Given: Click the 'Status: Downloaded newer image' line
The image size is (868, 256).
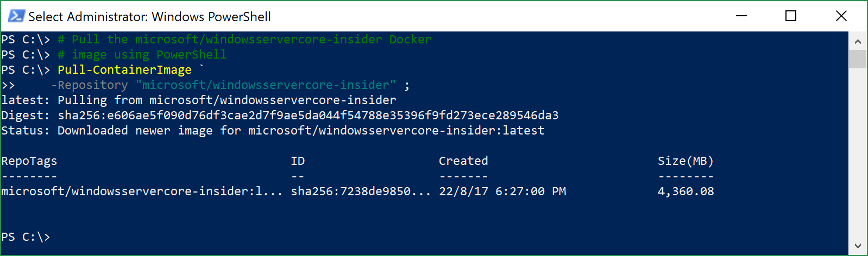Looking at the screenshot, I should coord(273,131).
